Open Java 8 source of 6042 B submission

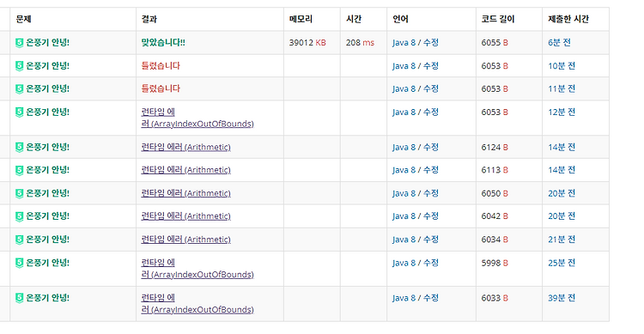click(x=404, y=216)
